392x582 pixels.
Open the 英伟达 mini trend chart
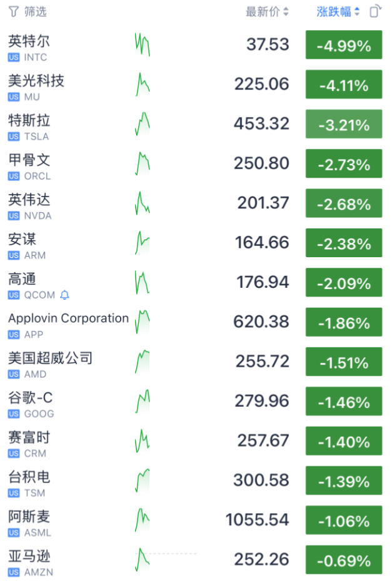142,203
